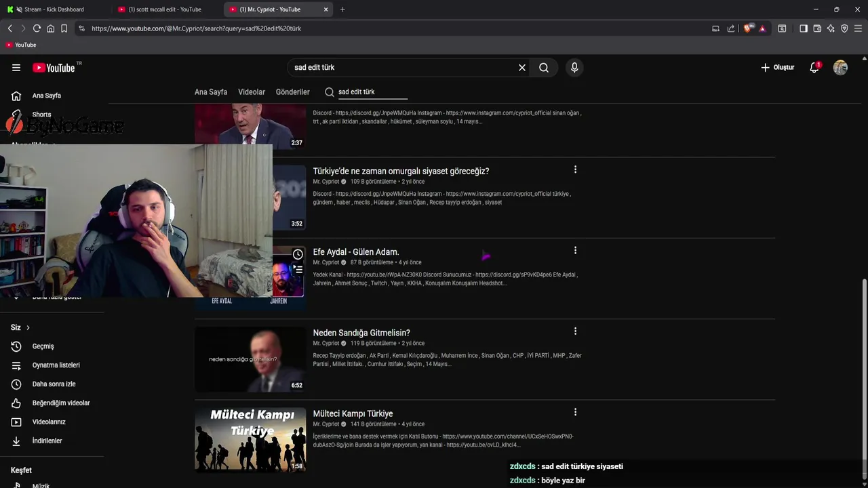Open options for 'Efe Aydal - Gülen Adam.'
868x488 pixels.
coord(575,250)
